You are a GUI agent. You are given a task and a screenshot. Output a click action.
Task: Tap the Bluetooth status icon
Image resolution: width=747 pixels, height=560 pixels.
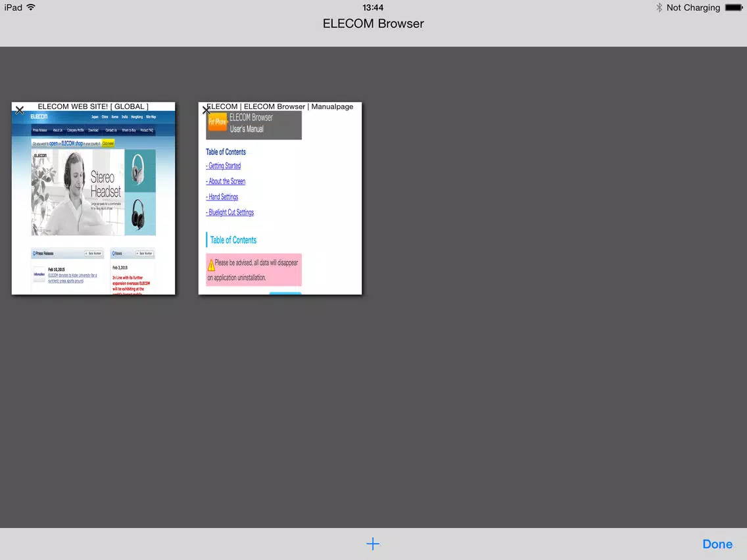tap(659, 7)
